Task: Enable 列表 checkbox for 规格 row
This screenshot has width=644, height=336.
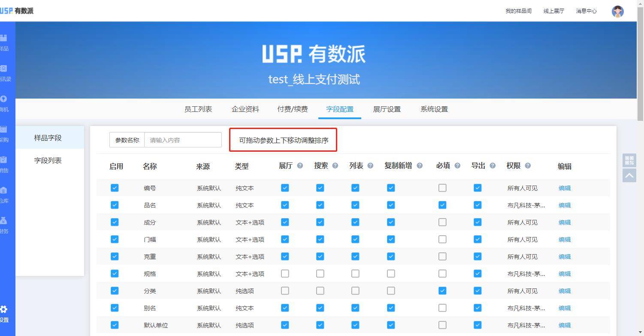Action: point(355,273)
